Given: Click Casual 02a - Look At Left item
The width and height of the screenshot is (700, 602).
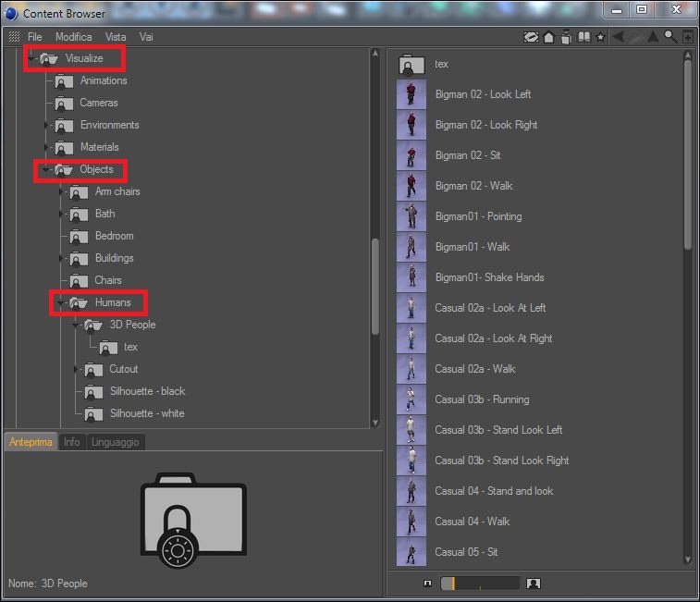Looking at the screenshot, I should [x=472, y=308].
